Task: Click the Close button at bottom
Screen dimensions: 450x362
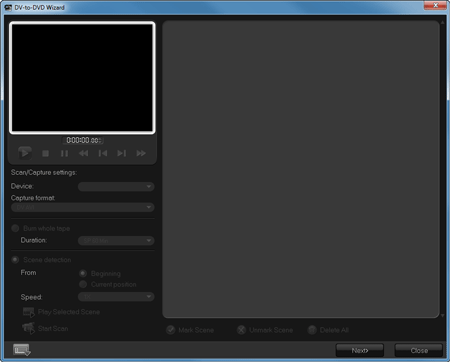Action: (x=419, y=350)
